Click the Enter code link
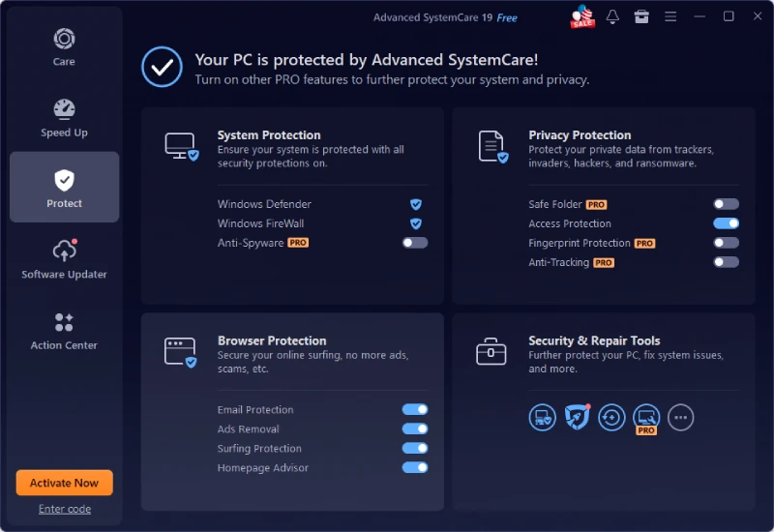The height and width of the screenshot is (532, 774). [65, 509]
